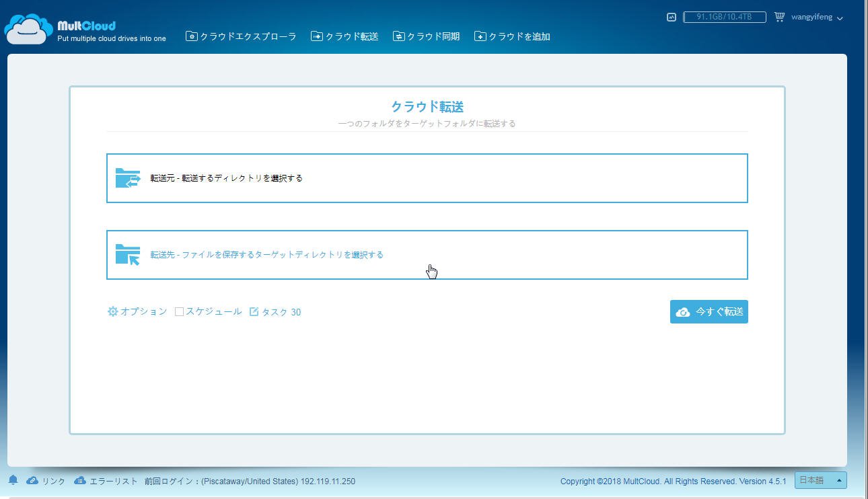Image resolution: width=868 pixels, height=499 pixels.
Task: Open the クラウドを追加 menu item
Action: point(512,36)
